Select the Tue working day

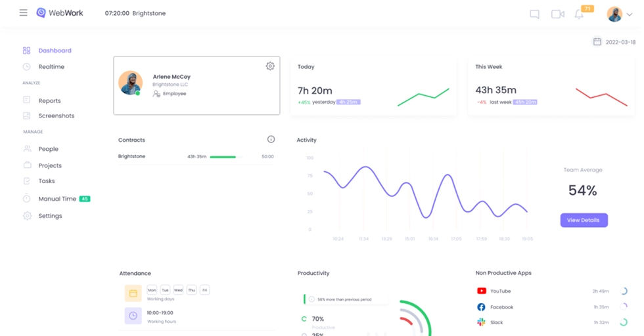tap(165, 290)
